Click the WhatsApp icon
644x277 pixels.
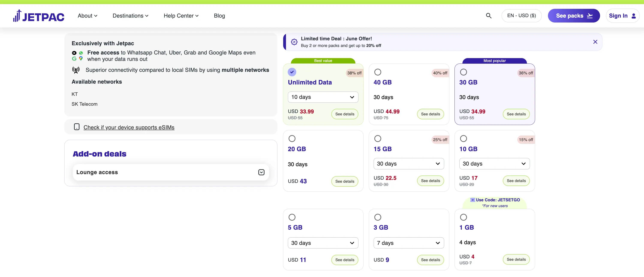click(81, 53)
